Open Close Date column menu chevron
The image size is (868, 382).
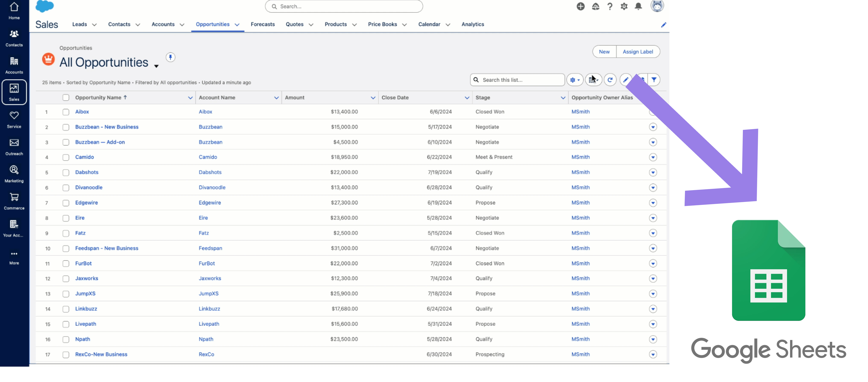click(x=467, y=98)
